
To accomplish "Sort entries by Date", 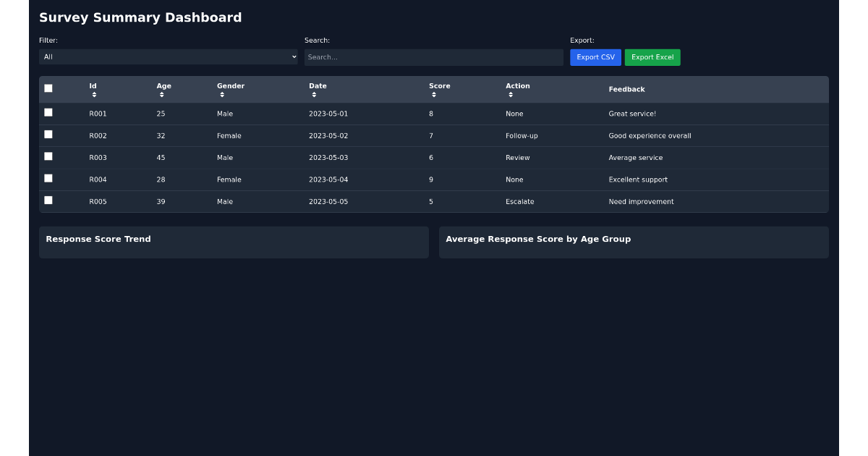I will tap(318, 89).
